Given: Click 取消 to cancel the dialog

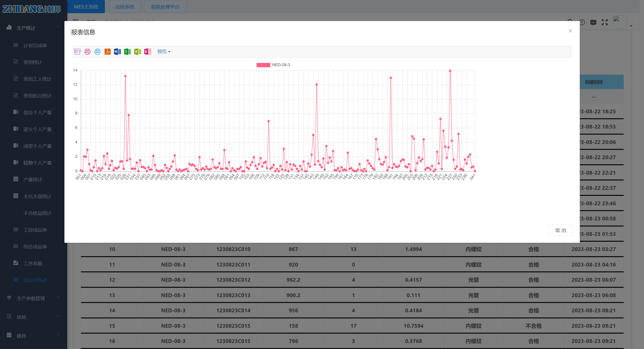Looking at the screenshot, I should [x=561, y=230].
